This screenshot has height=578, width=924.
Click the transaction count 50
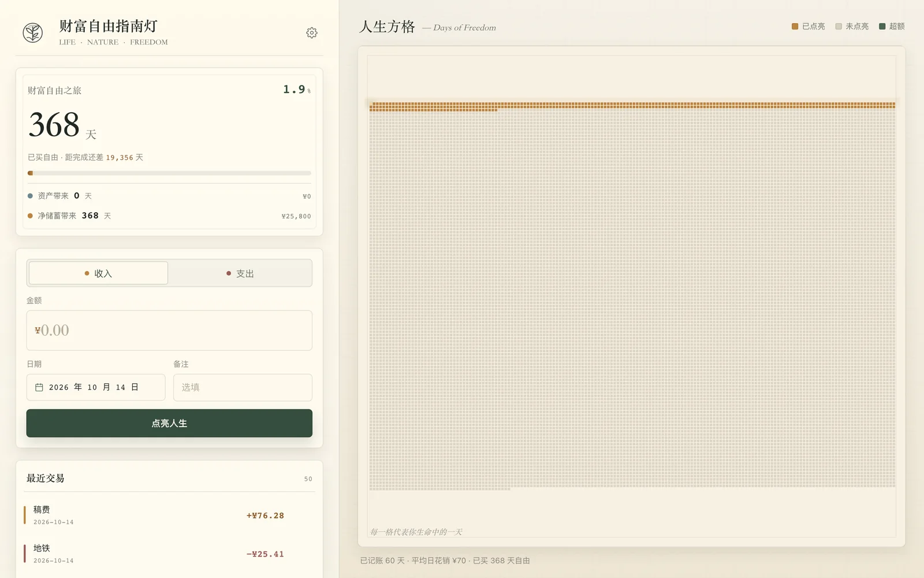click(x=308, y=479)
